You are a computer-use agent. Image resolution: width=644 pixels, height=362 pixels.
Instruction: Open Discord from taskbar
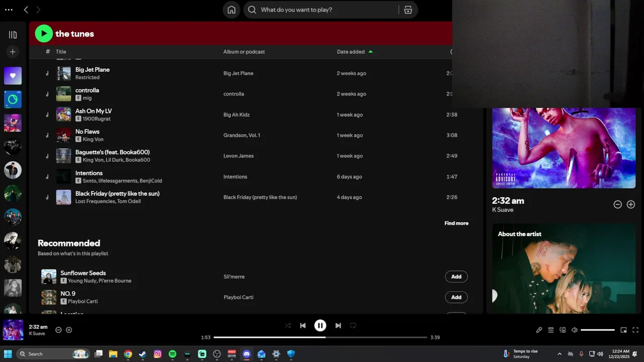247,354
